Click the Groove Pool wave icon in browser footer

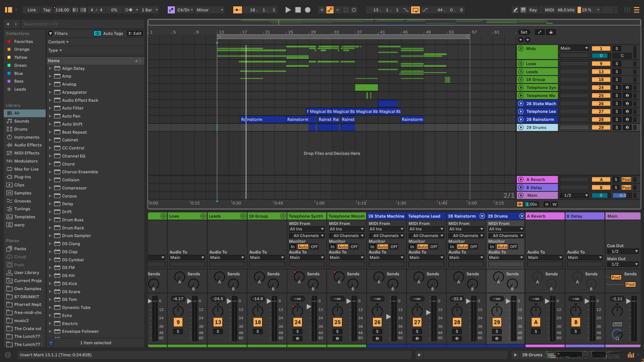51,343
